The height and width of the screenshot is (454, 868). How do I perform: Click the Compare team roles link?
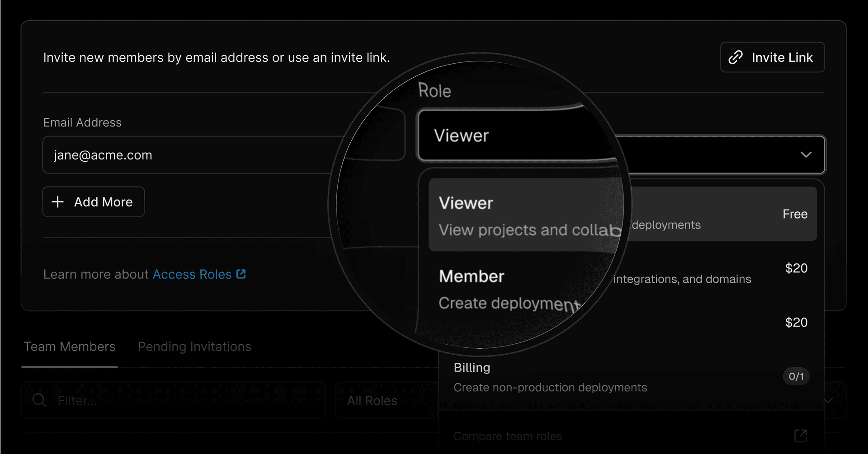coord(508,436)
